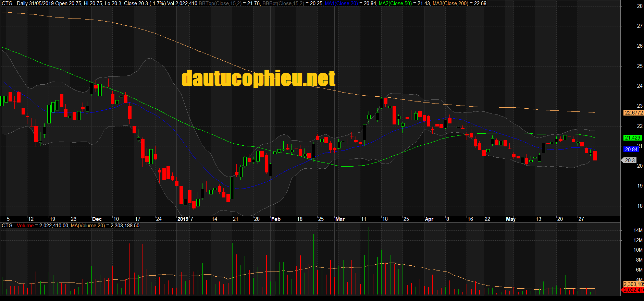Select Feb on the date axis
This screenshot has width=644, height=301.
276,219
